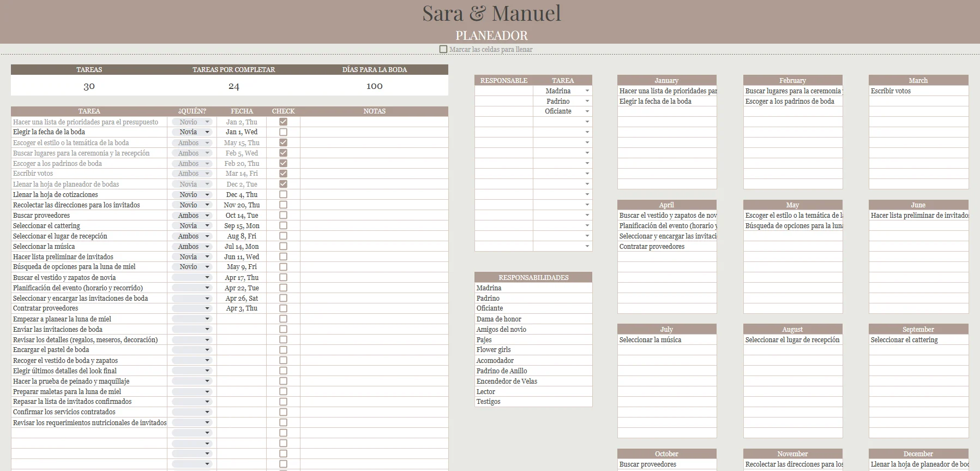The height and width of the screenshot is (471, 980).
Task: Select the 'Dec 4, Thu' date cell
Action: point(242,194)
